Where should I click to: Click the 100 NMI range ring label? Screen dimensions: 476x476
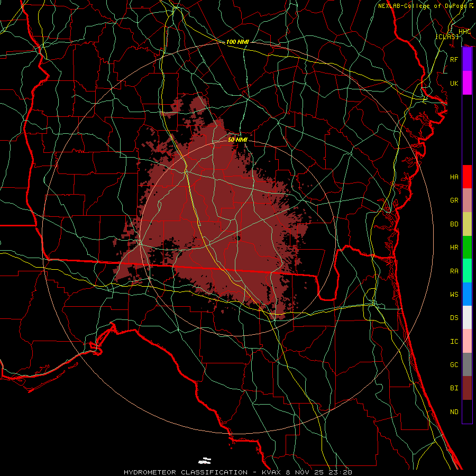[x=237, y=42]
